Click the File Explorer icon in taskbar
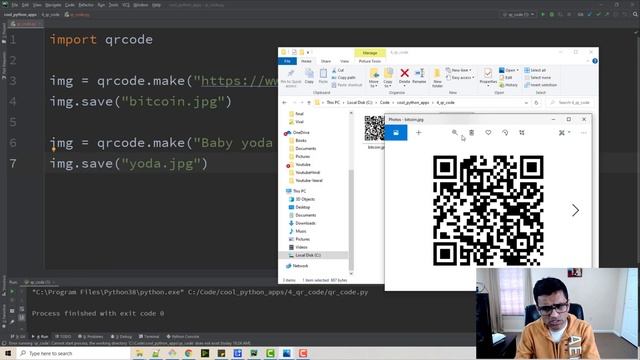The width and height of the screenshot is (640, 360). pos(139,353)
